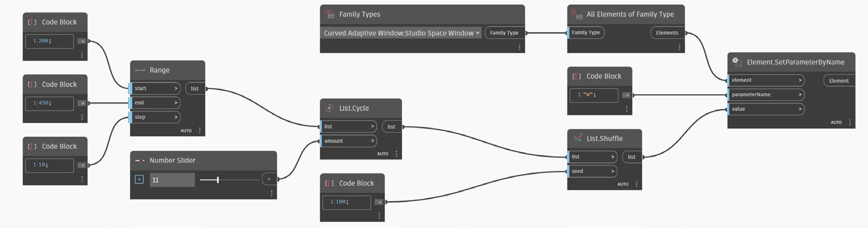Image resolution: width=868 pixels, height=228 pixels.
Task: Click the Family Types node icon
Action: [x=329, y=15]
